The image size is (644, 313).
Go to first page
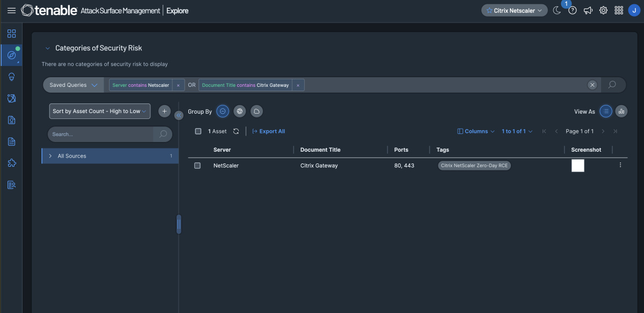click(x=544, y=131)
